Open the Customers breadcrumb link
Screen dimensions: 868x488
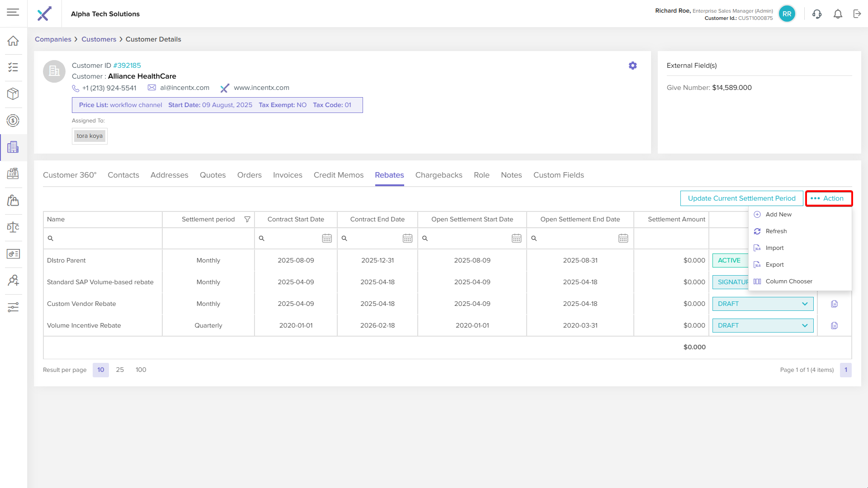99,39
